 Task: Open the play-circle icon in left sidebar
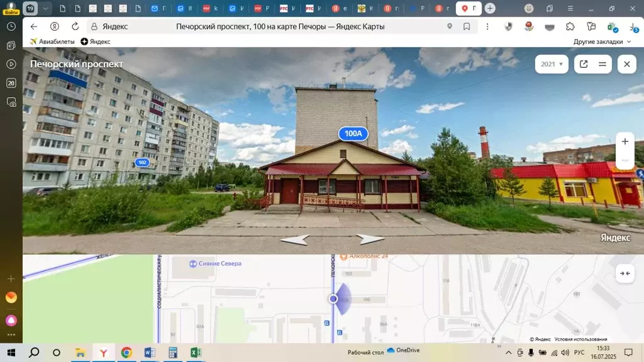pyautogui.click(x=11, y=64)
